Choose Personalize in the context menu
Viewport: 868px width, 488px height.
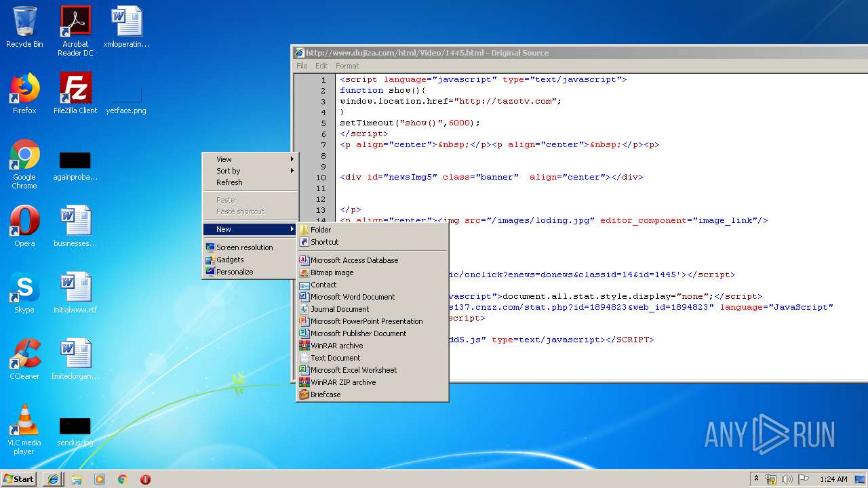[x=250, y=272]
